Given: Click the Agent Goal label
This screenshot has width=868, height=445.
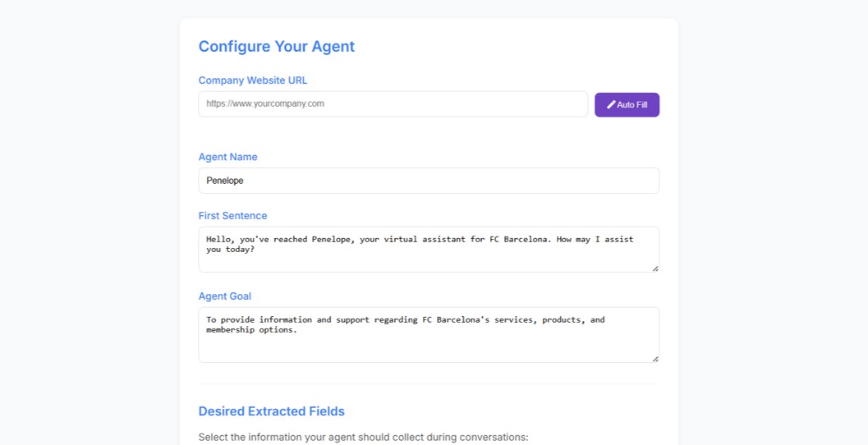Looking at the screenshot, I should [x=225, y=296].
